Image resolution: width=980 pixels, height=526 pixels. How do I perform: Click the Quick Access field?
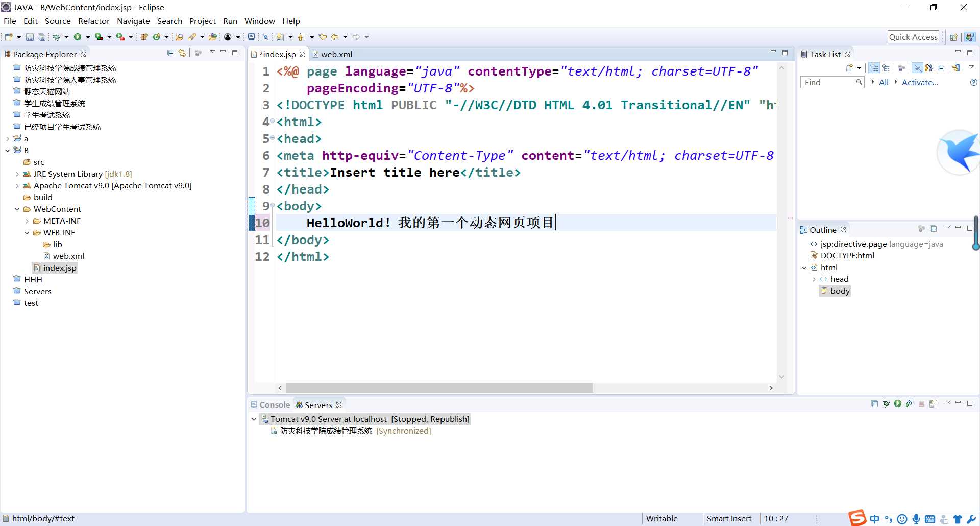coord(913,37)
